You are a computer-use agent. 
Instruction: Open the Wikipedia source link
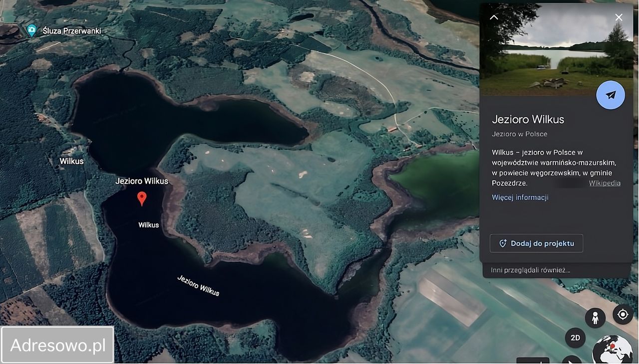click(605, 183)
